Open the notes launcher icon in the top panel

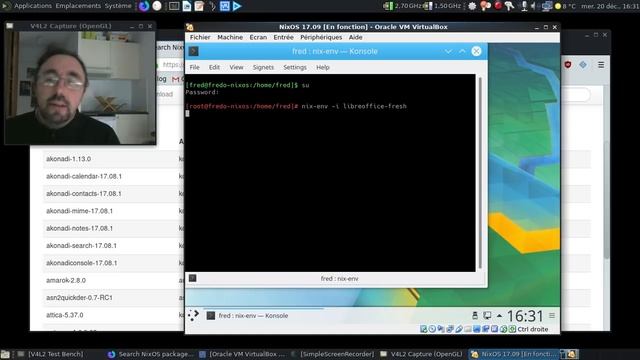199,6
